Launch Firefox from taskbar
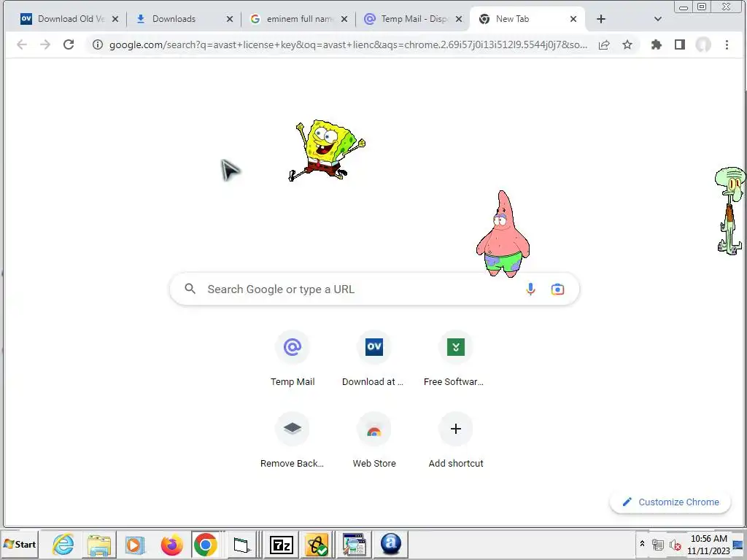 point(171,544)
